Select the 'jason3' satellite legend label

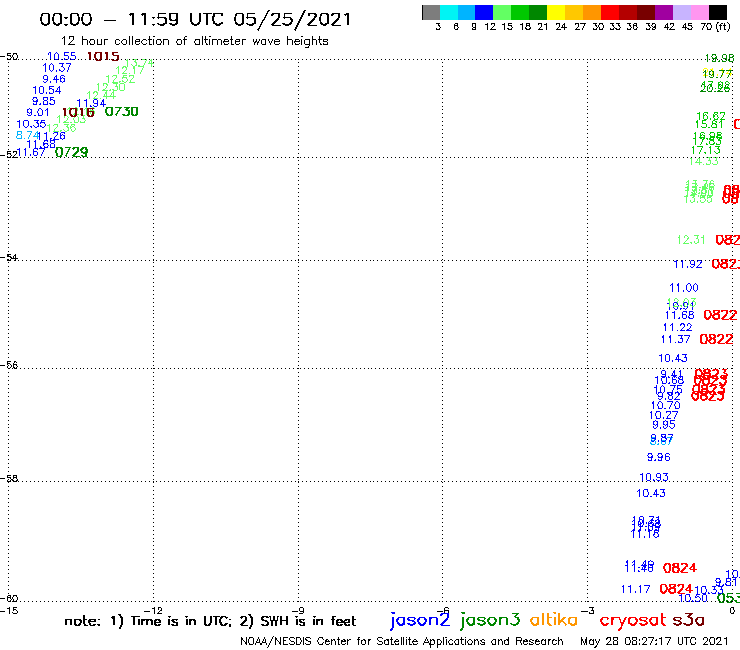click(x=490, y=620)
